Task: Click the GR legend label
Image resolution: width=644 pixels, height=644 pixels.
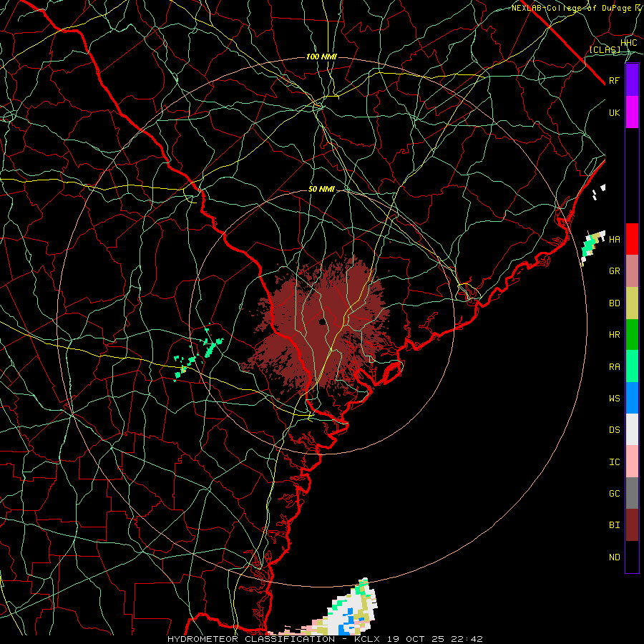Action: (614, 271)
